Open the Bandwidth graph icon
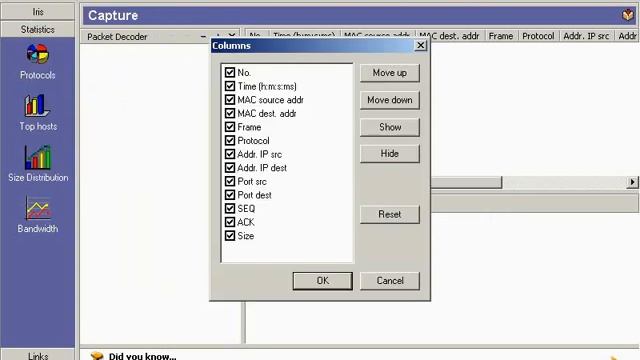The width and height of the screenshot is (640, 360). [x=38, y=209]
